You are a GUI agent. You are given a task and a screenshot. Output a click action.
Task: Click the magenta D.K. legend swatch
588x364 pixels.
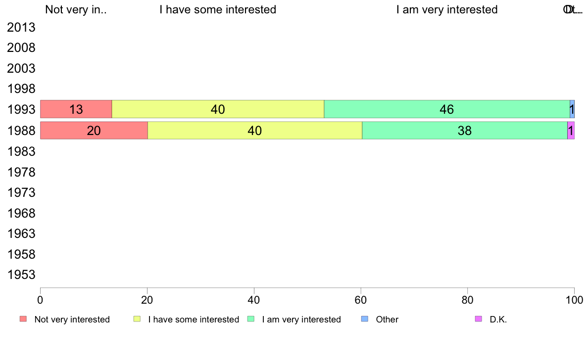(479, 319)
